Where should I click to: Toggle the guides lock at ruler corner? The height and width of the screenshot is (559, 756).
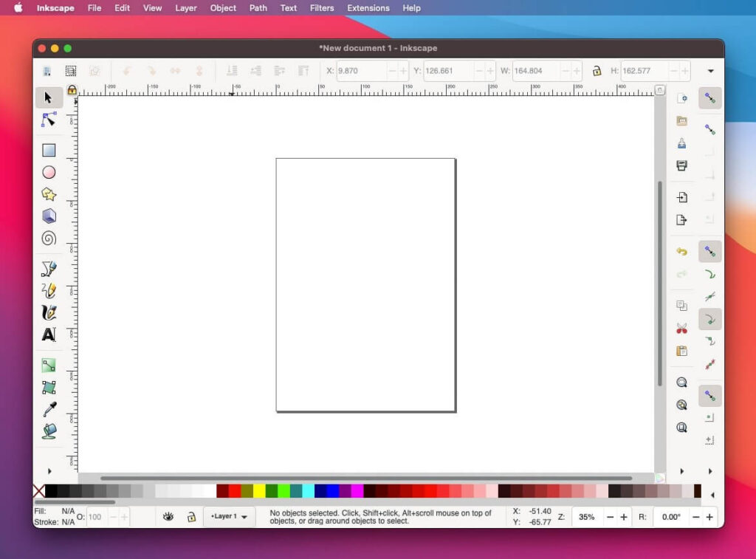[x=72, y=89]
